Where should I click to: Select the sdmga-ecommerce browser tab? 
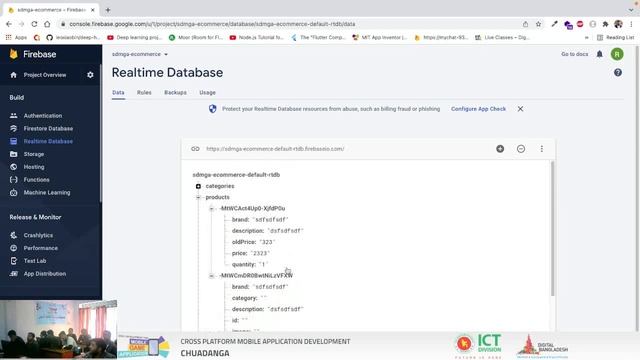[51, 10]
